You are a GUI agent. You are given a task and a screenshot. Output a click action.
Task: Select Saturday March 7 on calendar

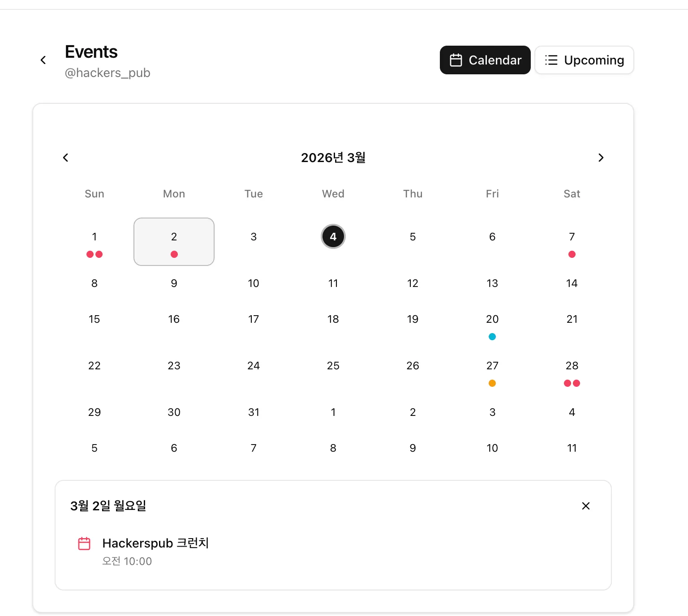pos(572,241)
